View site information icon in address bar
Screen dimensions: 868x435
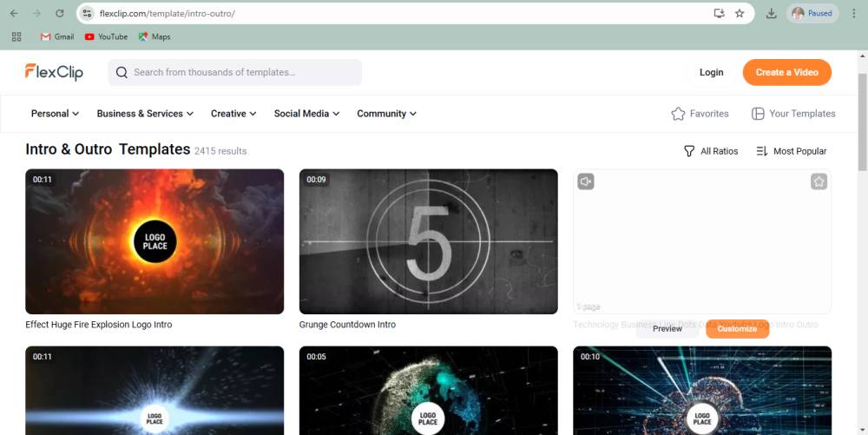point(87,13)
